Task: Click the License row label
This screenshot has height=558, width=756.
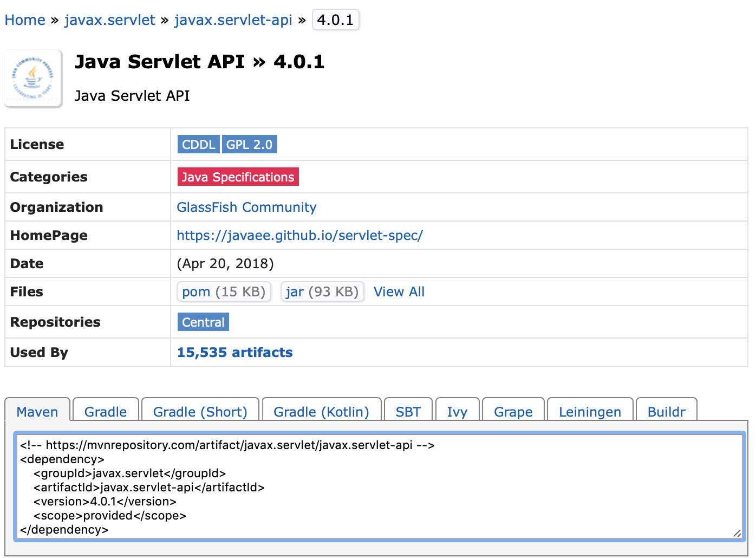Action: [37, 144]
